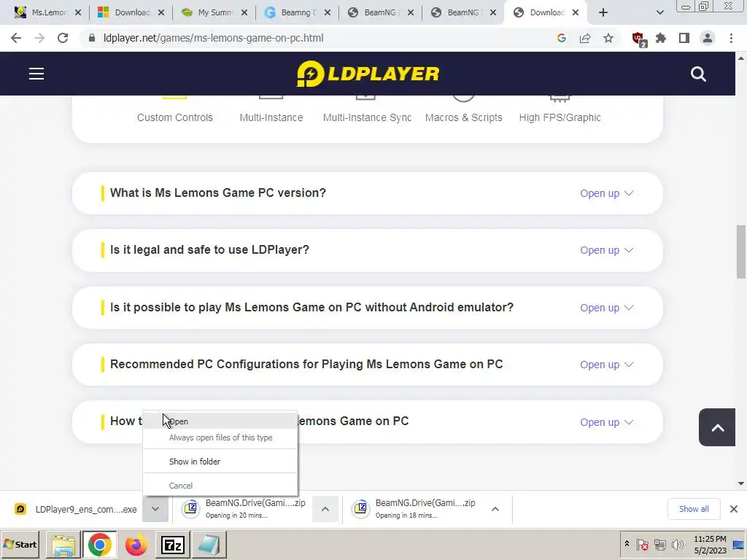Open options for second BeamNG.Drive zip download
The height and width of the screenshot is (560, 747).
tap(495, 509)
